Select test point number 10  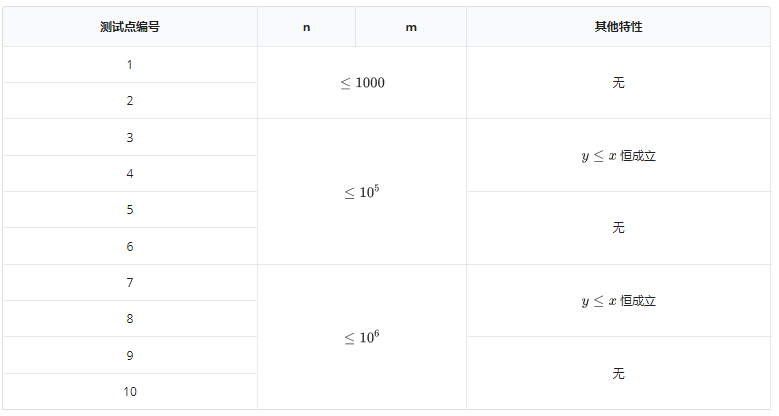coord(130,392)
